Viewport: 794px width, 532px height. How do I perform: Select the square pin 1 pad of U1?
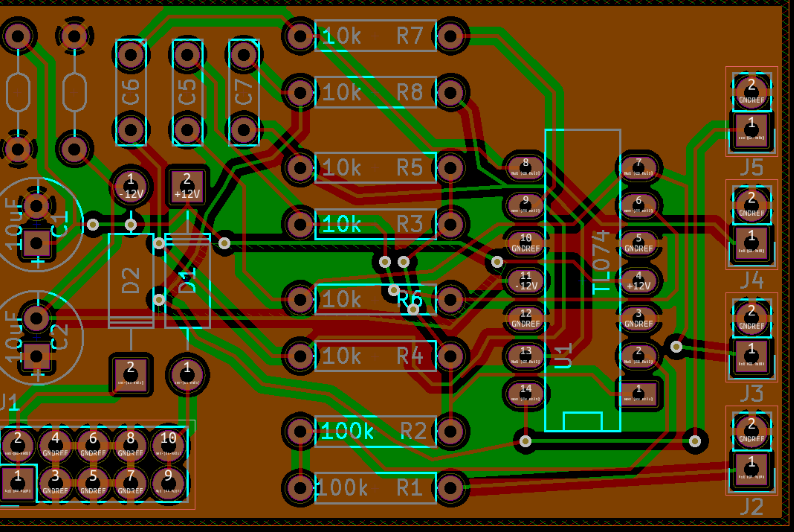pos(638,391)
